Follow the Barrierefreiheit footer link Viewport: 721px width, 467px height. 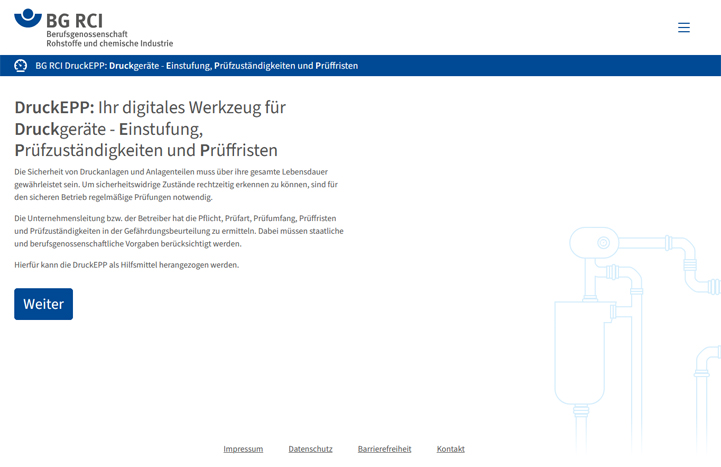[x=384, y=449]
